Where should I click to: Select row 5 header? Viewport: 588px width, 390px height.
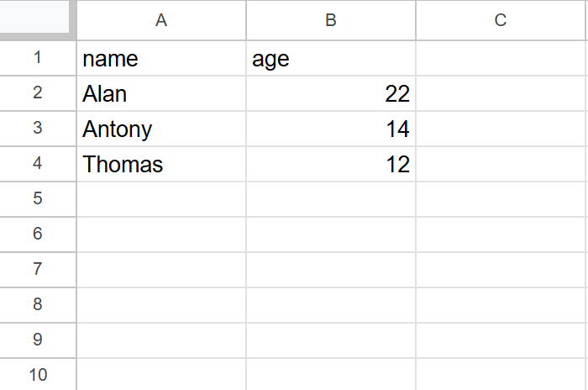click(x=38, y=199)
